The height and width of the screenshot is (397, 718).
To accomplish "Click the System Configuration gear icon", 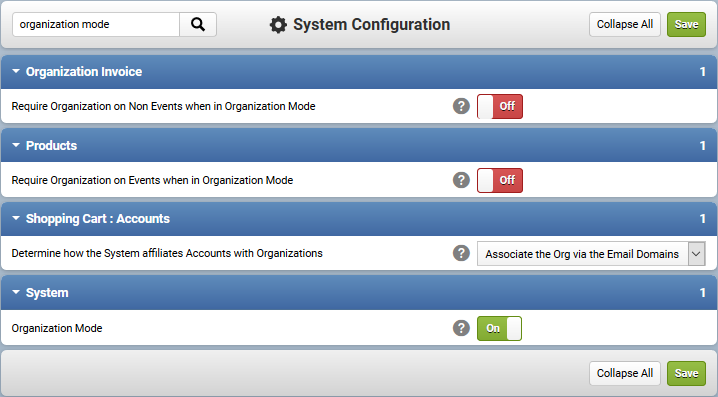I will point(278,25).
